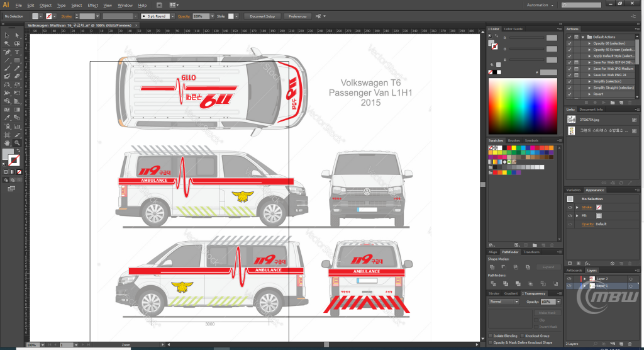Click the R color slider track
Viewport: 644px width, 350px height.
(526, 38)
